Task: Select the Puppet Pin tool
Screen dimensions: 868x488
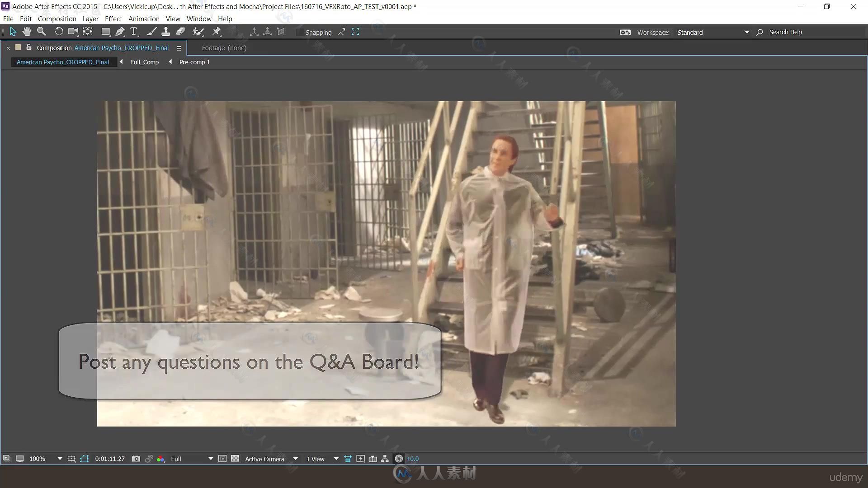Action: click(217, 32)
